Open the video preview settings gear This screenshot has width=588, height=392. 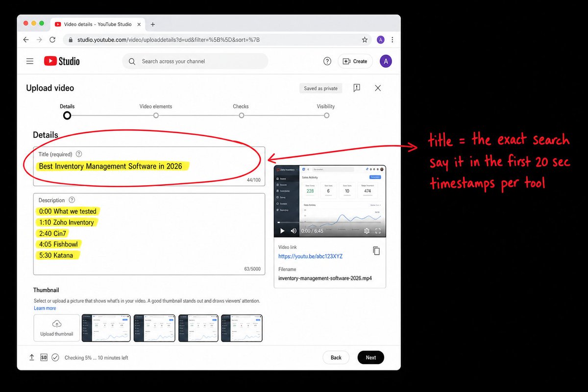pos(367,231)
